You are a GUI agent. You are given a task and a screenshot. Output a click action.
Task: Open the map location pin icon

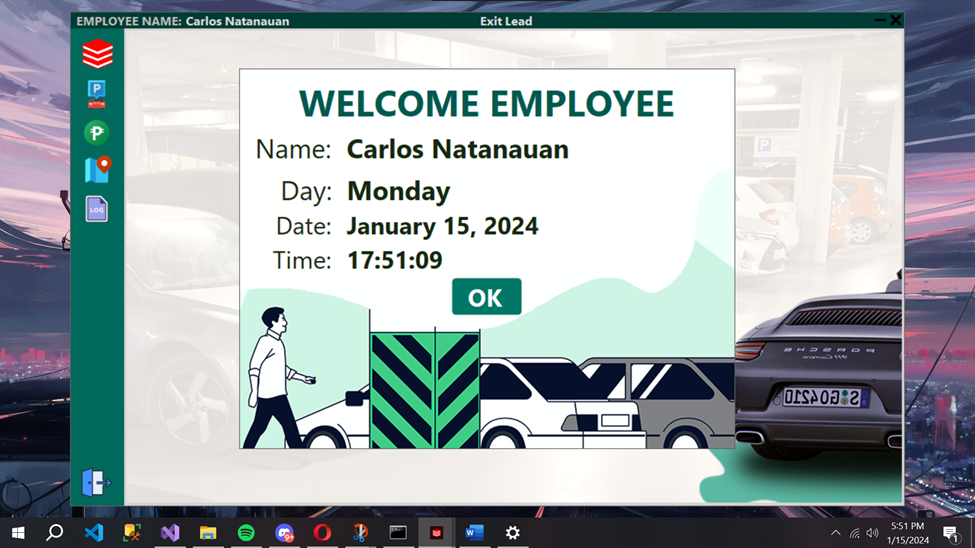[x=98, y=169]
